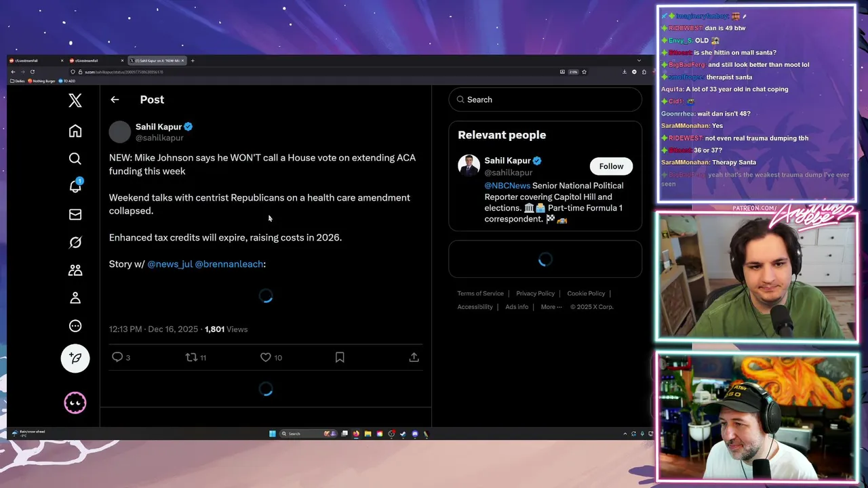The height and width of the screenshot is (488, 868).
Task: Open @NBCNews link in bio
Action: 507,186
